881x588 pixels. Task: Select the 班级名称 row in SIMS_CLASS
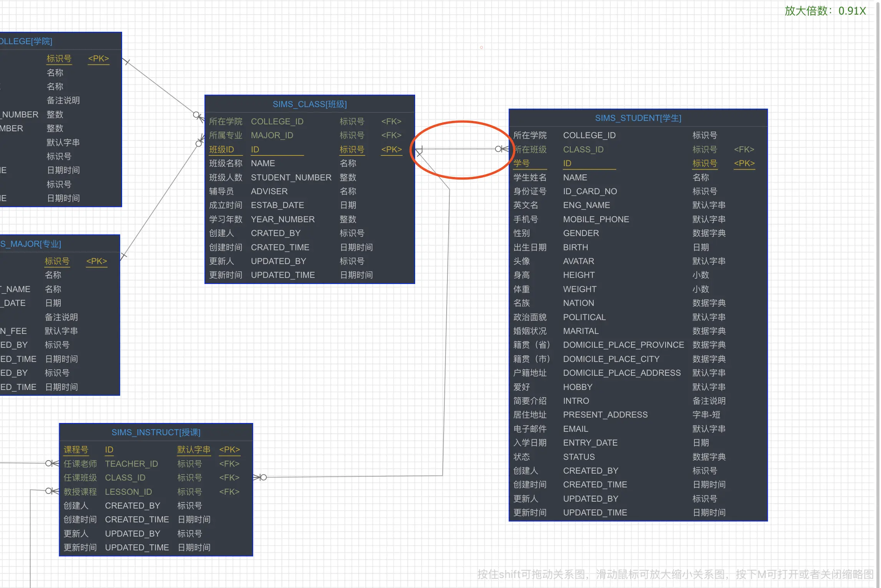click(310, 163)
